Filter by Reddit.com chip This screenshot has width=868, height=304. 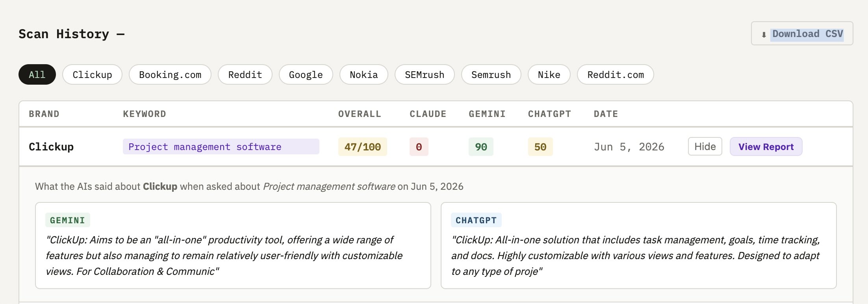tap(616, 74)
